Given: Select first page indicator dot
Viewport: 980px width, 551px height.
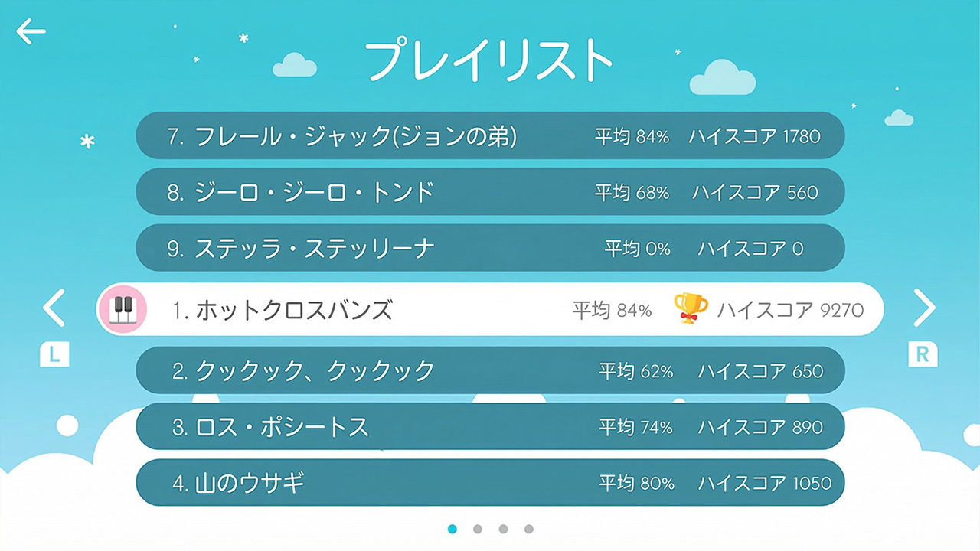Looking at the screenshot, I should (452, 529).
